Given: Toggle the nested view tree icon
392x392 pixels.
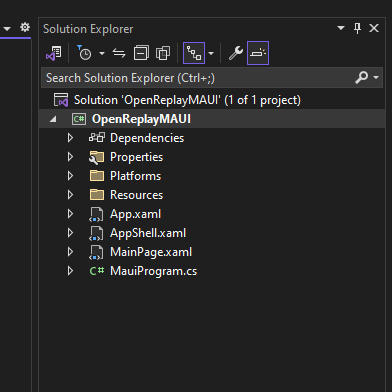Looking at the screenshot, I should (x=194, y=53).
